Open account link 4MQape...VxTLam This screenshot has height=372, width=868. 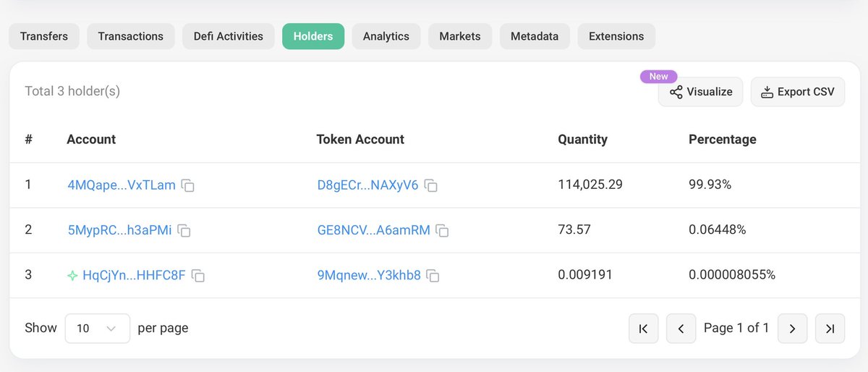point(121,185)
